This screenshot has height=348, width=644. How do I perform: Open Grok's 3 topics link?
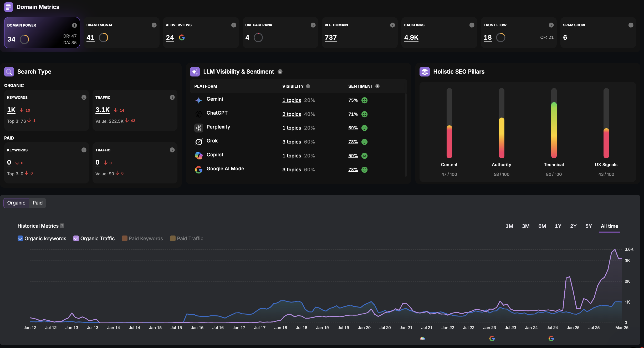[292, 142]
